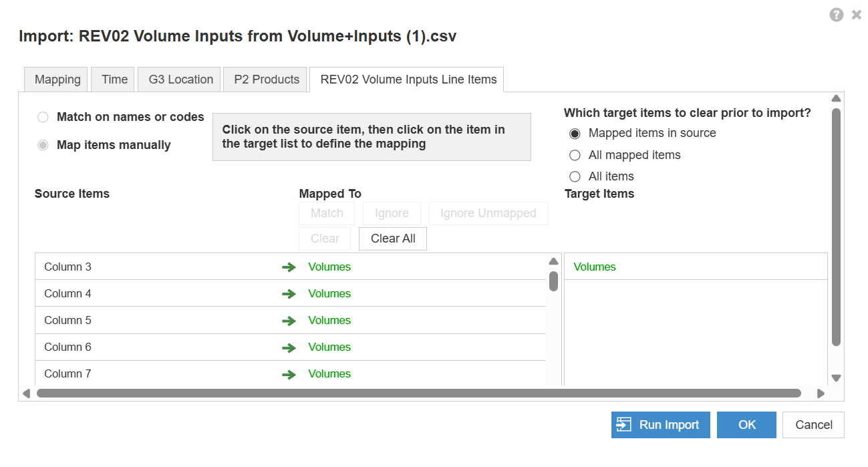Image resolution: width=868 pixels, height=467 pixels.
Task: Click panel vertical scroll up arrow
Action: click(836, 98)
